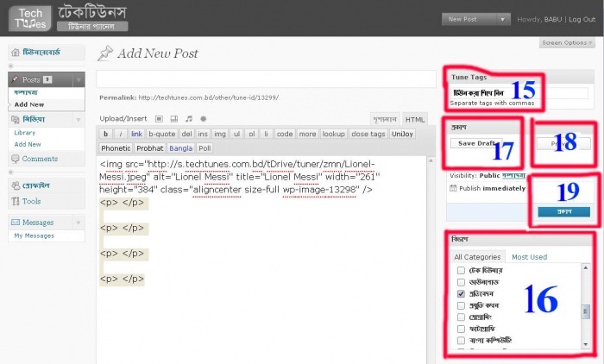Click the Add Audio music note icon
Viewport: 604px width, 364px height.
click(189, 119)
